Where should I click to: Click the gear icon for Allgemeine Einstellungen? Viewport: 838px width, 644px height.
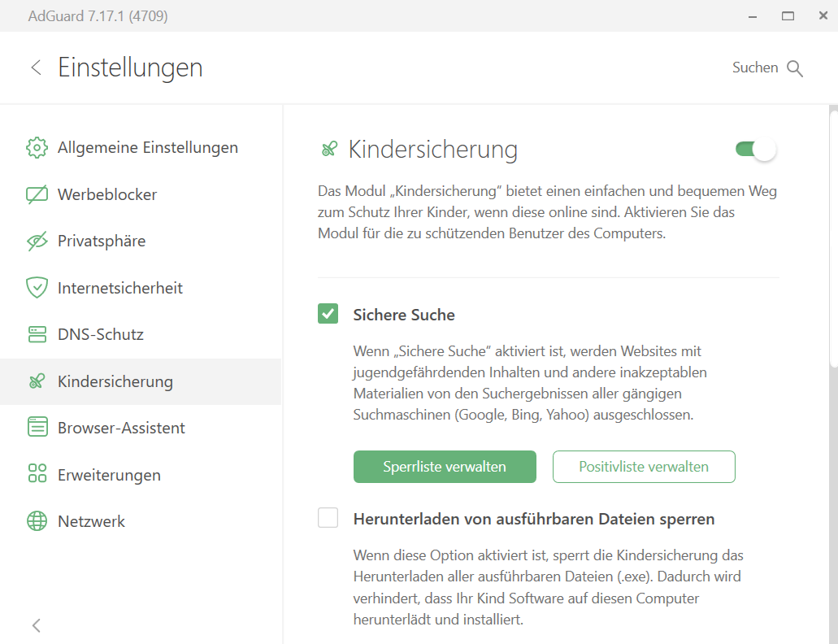(x=37, y=147)
